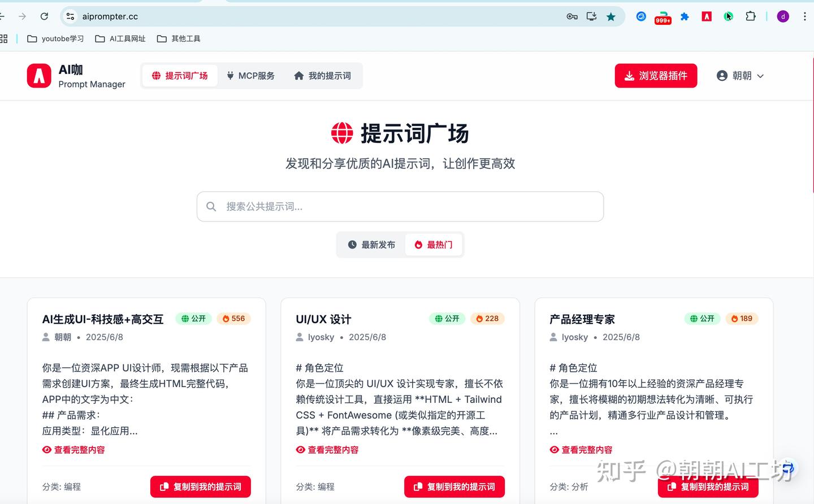Reload the page with browser refresh icon

point(44,16)
